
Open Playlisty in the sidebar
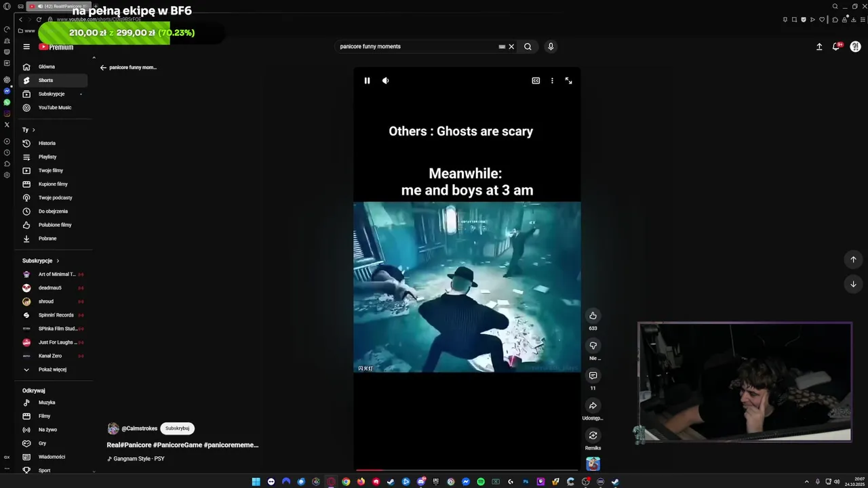53,157
